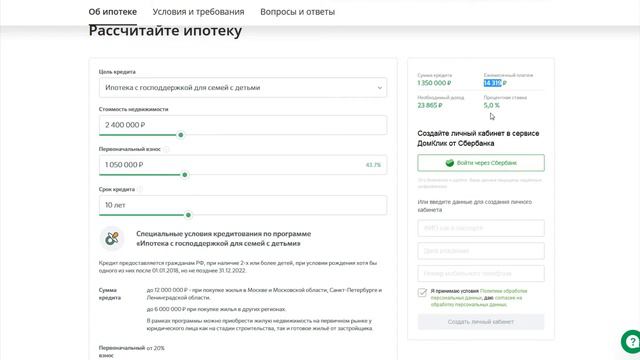This screenshot has width=640, height=360.
Task: Edit the loan term field '10 лет'
Action: [x=243, y=205]
